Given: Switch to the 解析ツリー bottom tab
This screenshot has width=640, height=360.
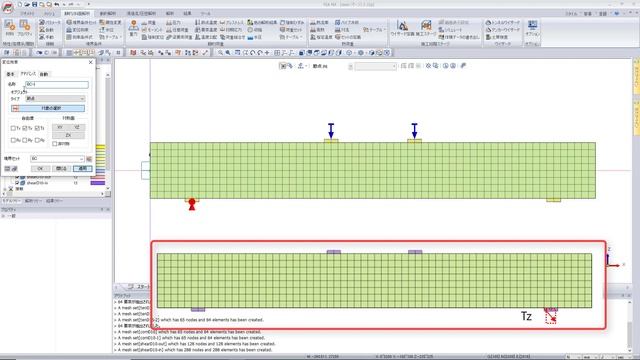Looking at the screenshot, I should [x=33, y=201].
